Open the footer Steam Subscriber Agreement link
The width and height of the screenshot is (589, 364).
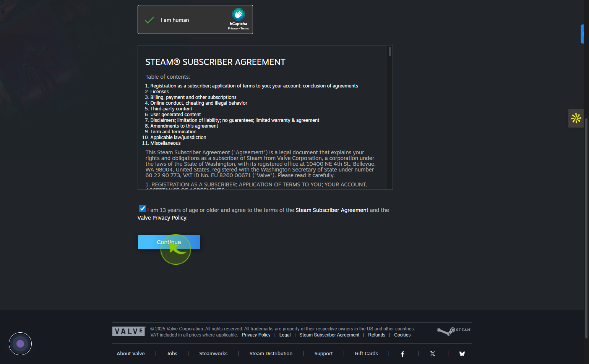[329, 335]
